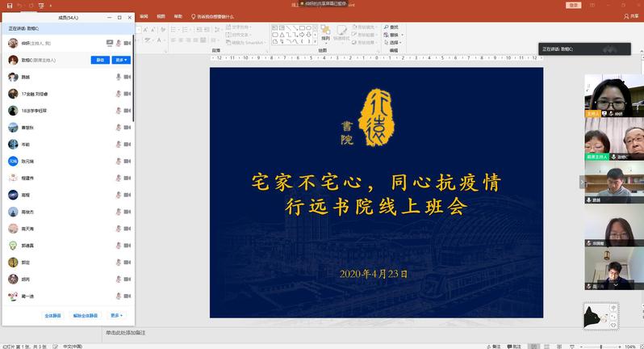The image size is (644, 349).
Task: Click screen-share icon in the host's member row
Action: pos(110,43)
